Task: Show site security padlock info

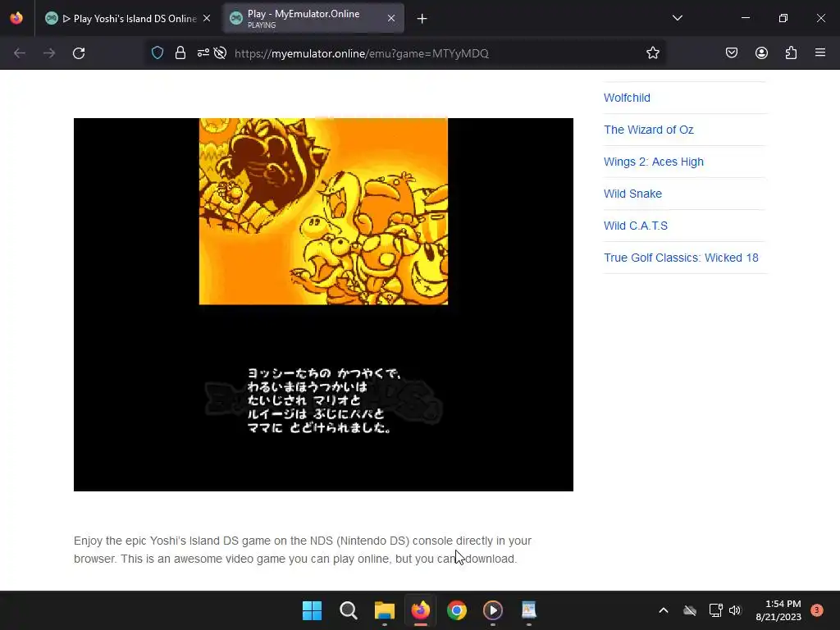Action: click(180, 53)
